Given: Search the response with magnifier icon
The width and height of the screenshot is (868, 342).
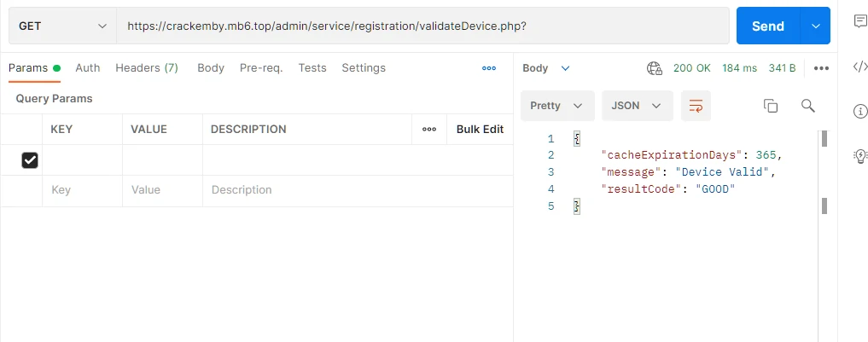Looking at the screenshot, I should coord(807,106).
